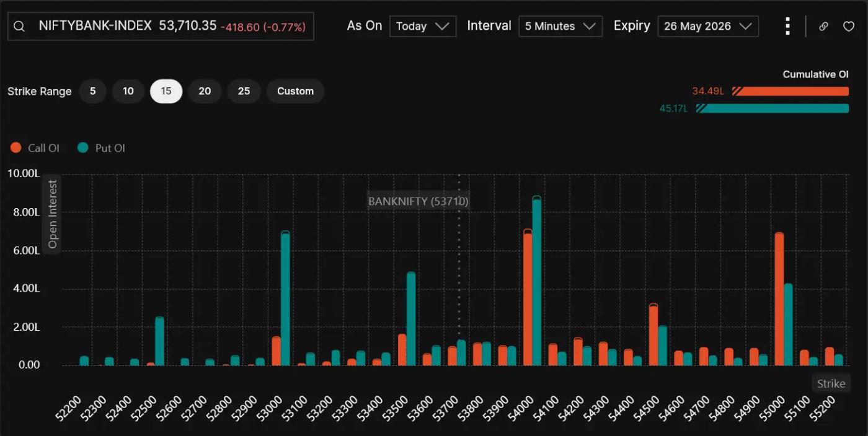Add to favorites with heart icon
The height and width of the screenshot is (436, 868).
(849, 26)
